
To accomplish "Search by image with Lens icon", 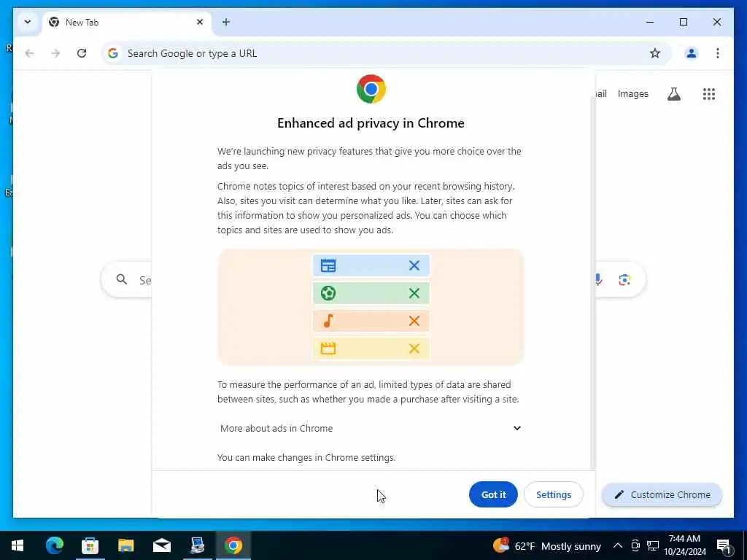I will pos(624,279).
